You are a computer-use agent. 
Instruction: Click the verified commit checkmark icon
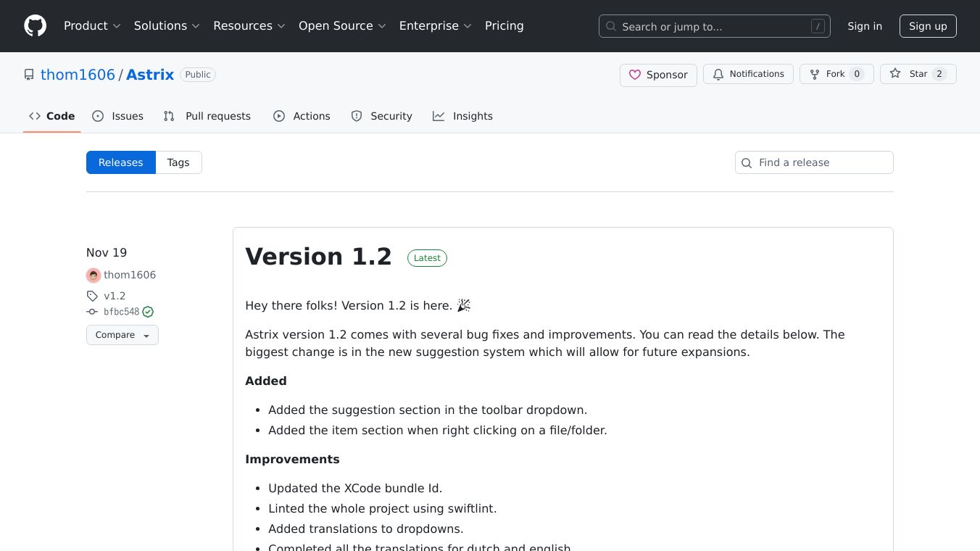pyautogui.click(x=148, y=312)
